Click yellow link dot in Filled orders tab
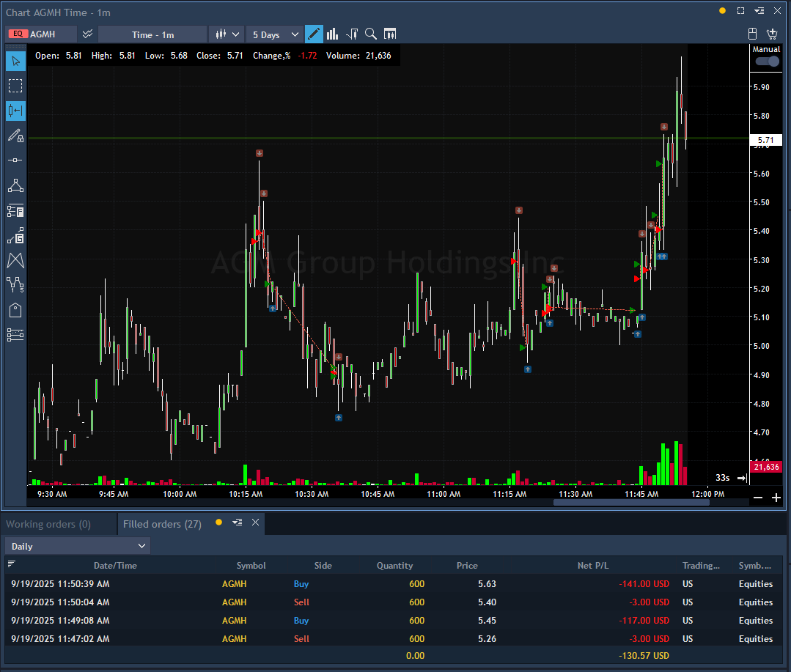The height and width of the screenshot is (672, 791). [x=218, y=523]
